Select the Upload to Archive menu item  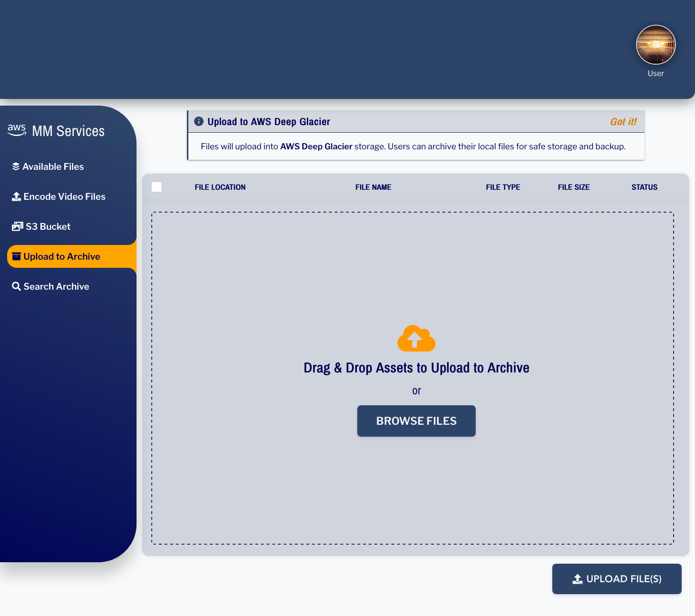72,256
